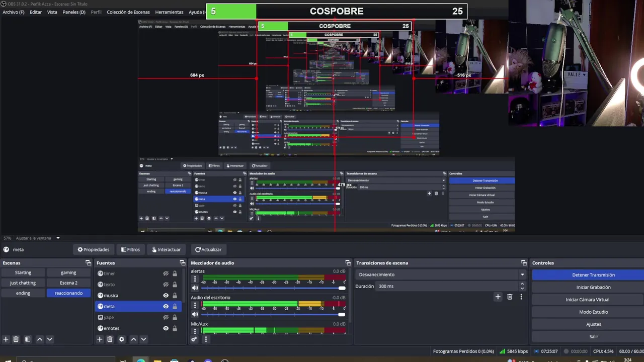Increase transition duration with up arrow
The image size is (644, 362).
[522, 284]
